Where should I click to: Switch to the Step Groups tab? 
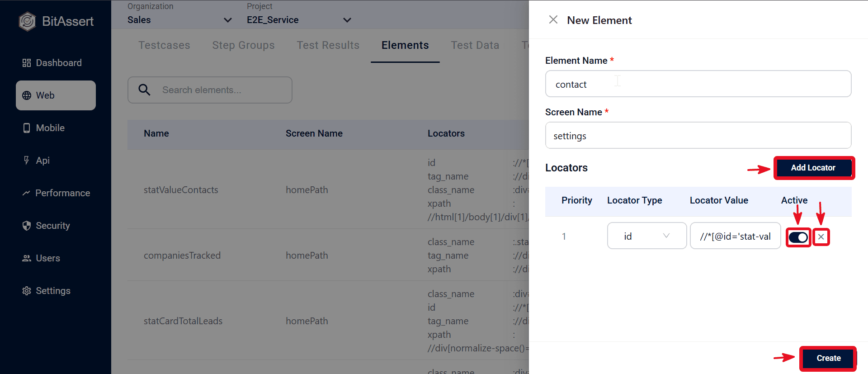click(x=243, y=45)
